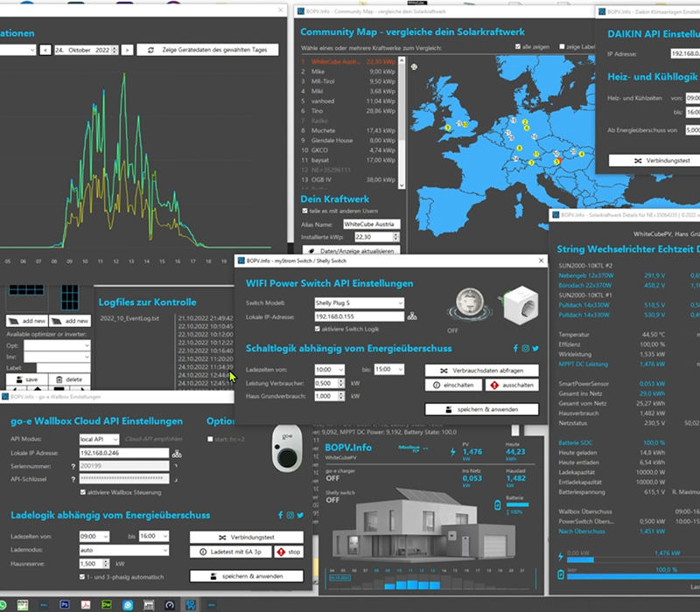Click the BOPV app icon in taskbar
The width and height of the screenshot is (700, 612).
click(191, 605)
